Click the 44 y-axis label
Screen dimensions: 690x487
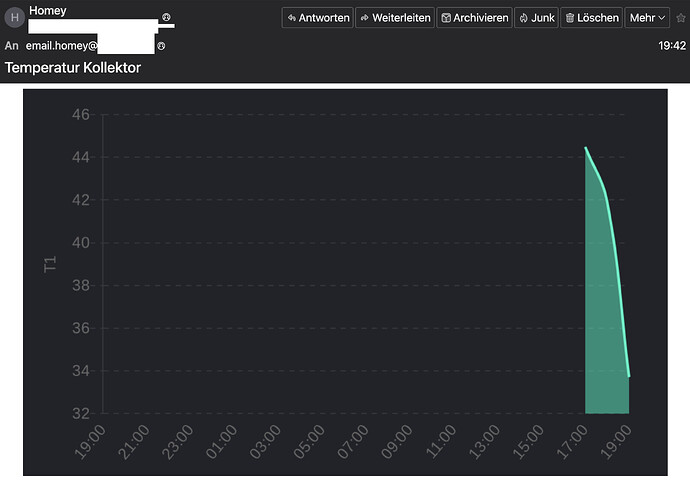(81, 157)
